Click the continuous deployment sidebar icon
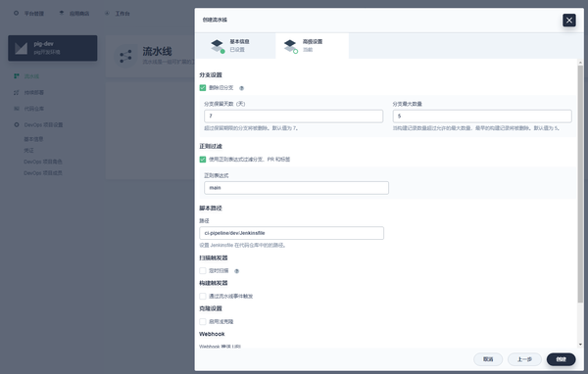 [x=16, y=93]
